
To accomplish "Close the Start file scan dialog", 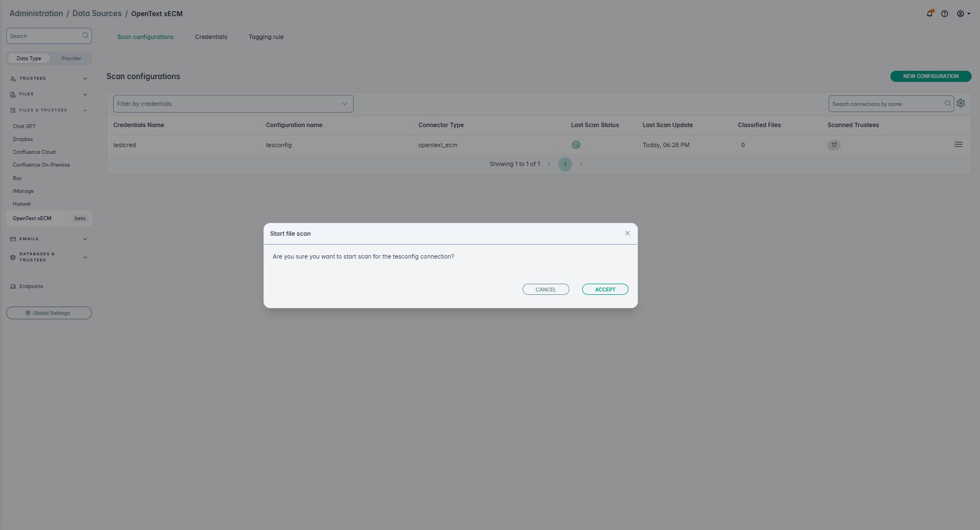I will click(x=627, y=234).
